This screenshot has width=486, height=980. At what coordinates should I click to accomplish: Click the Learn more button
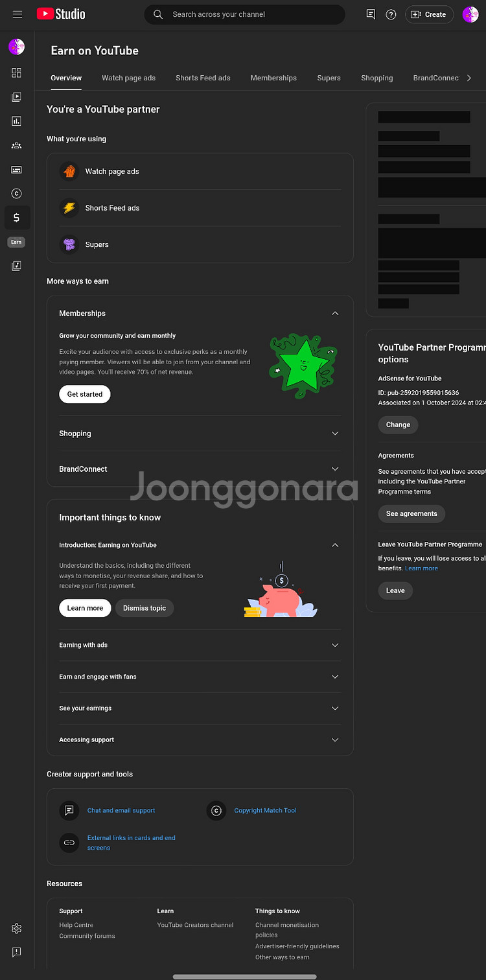point(85,608)
